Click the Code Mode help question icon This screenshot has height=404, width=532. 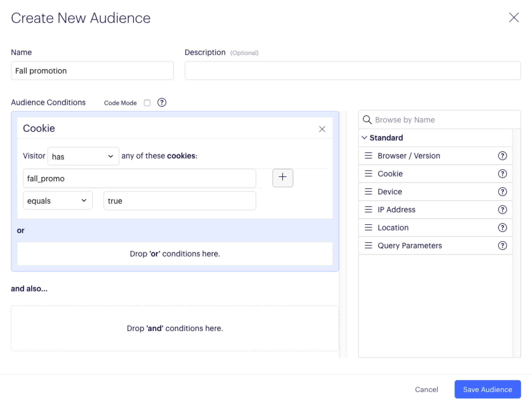pyautogui.click(x=162, y=103)
